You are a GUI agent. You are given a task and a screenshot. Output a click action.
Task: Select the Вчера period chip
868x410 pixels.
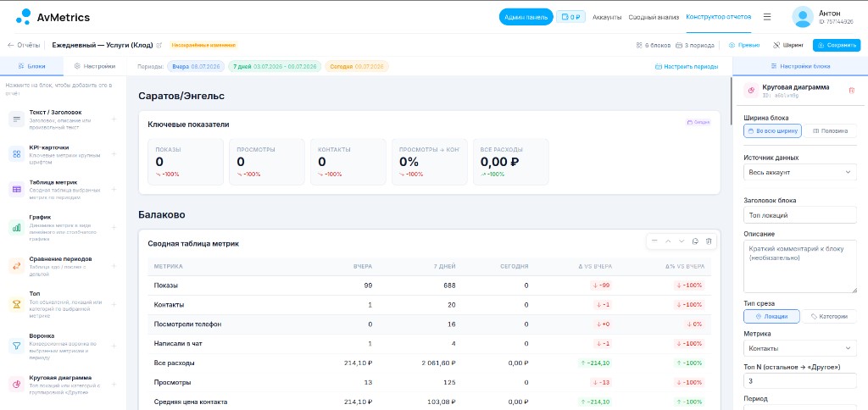click(196, 66)
